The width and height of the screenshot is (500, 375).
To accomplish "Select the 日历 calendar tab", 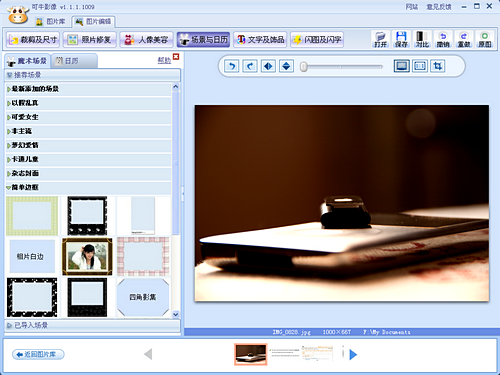I will [x=75, y=61].
